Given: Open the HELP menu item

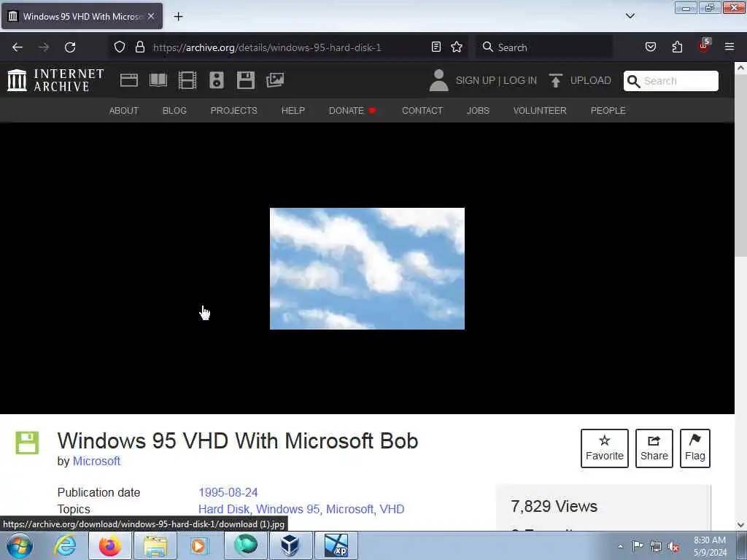Looking at the screenshot, I should tap(293, 111).
